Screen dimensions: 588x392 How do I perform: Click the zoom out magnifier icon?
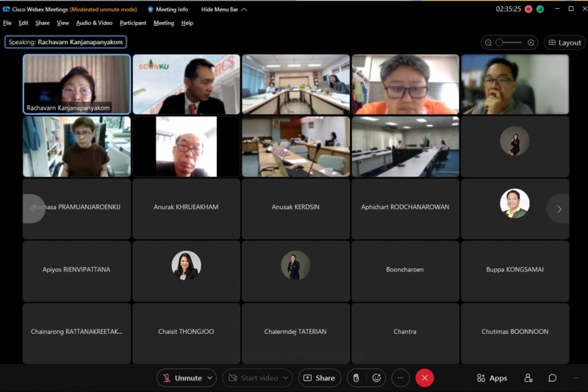pos(488,43)
